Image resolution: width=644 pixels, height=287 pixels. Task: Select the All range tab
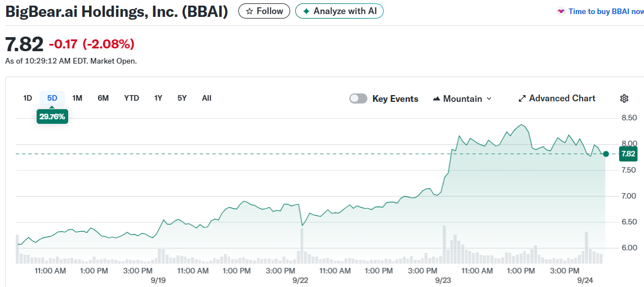(x=207, y=98)
